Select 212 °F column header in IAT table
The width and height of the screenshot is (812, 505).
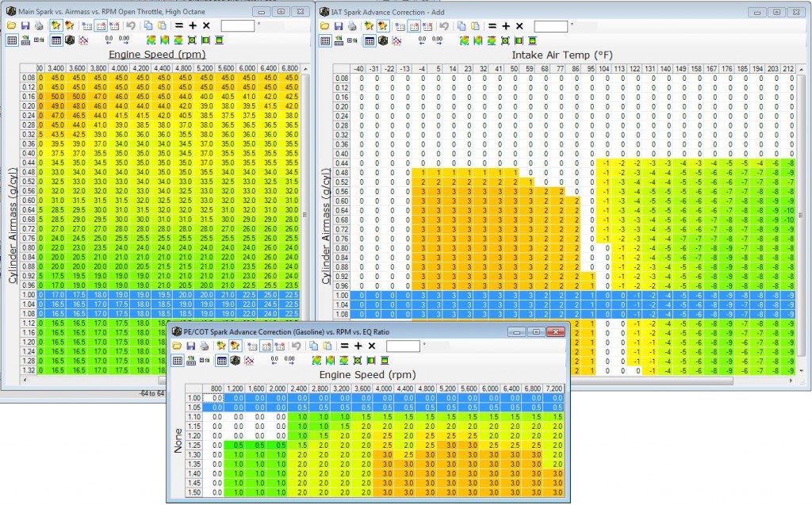click(788, 68)
